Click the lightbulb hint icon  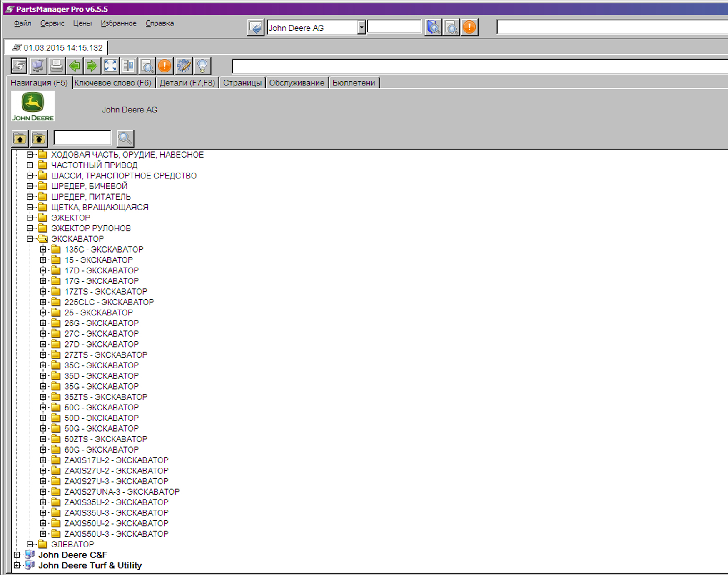pos(202,66)
